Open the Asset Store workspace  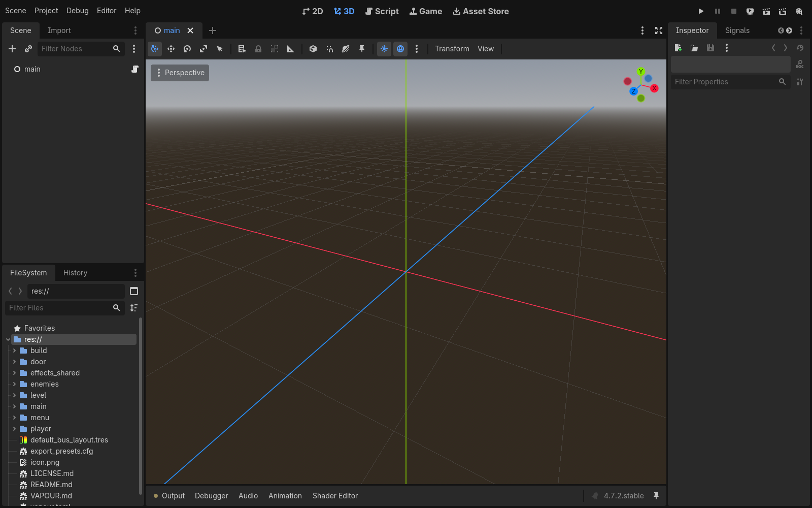[481, 11]
